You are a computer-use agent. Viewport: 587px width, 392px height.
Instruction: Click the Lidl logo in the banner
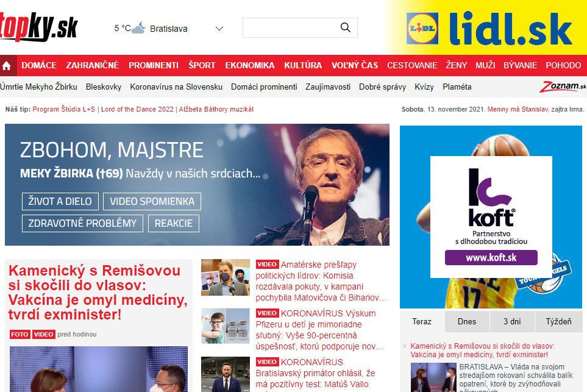422,29
